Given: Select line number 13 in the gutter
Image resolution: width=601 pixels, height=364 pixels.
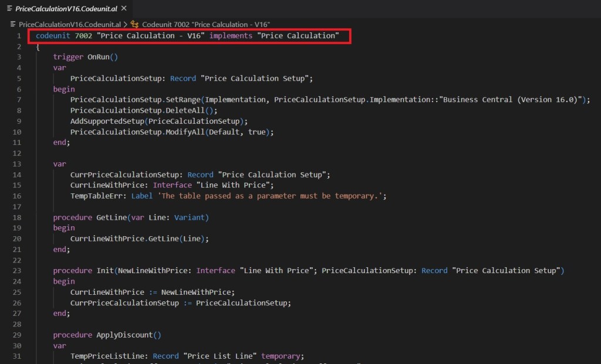Looking at the screenshot, I should 17,164.
